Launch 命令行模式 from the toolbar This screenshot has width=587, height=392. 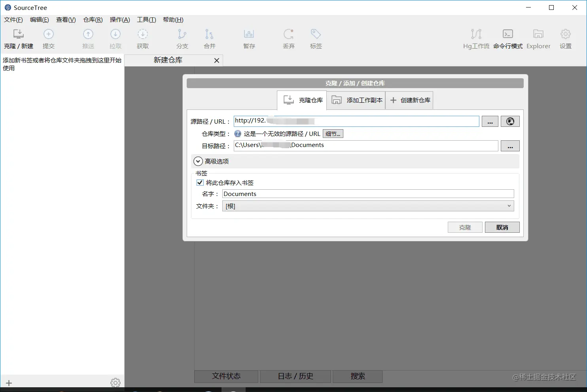(507, 38)
